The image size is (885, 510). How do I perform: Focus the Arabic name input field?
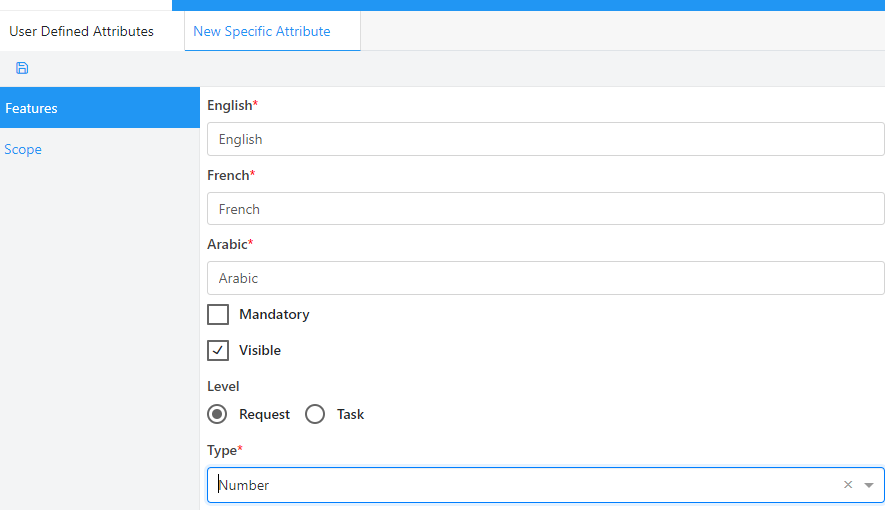[545, 279]
